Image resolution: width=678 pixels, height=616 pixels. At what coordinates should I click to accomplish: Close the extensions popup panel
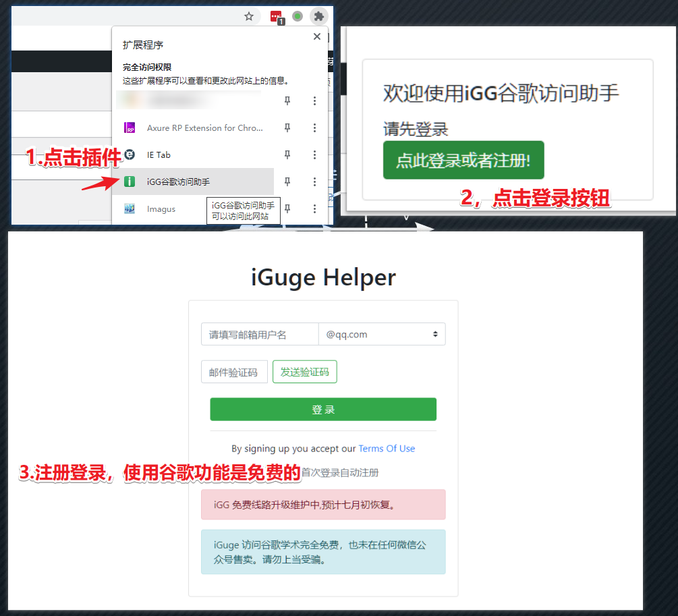(317, 36)
